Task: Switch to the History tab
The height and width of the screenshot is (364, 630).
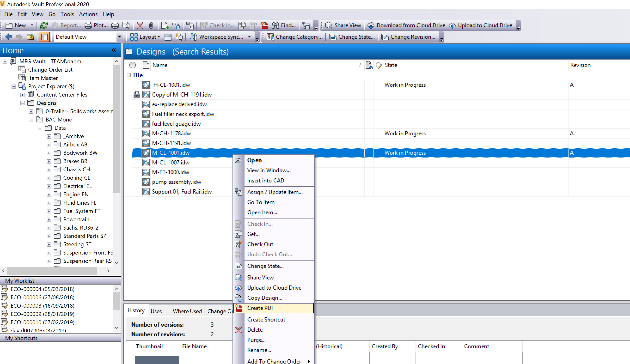Action: point(136,311)
